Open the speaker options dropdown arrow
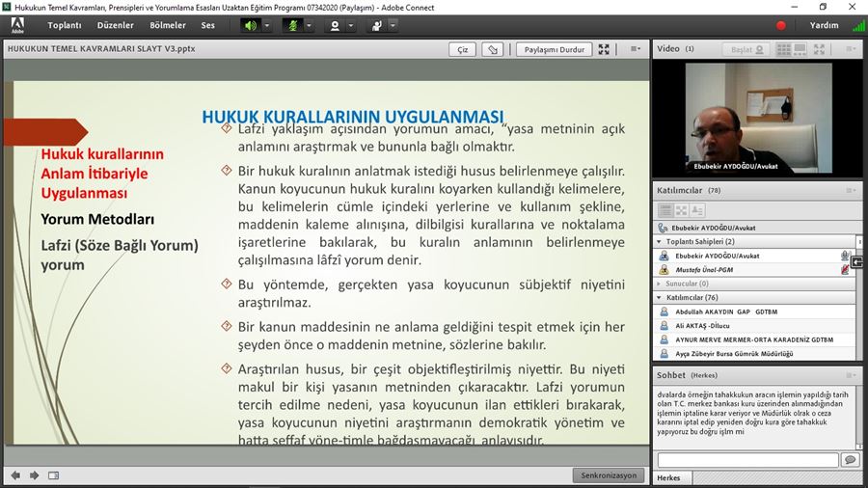The width and height of the screenshot is (868, 488). [x=267, y=25]
